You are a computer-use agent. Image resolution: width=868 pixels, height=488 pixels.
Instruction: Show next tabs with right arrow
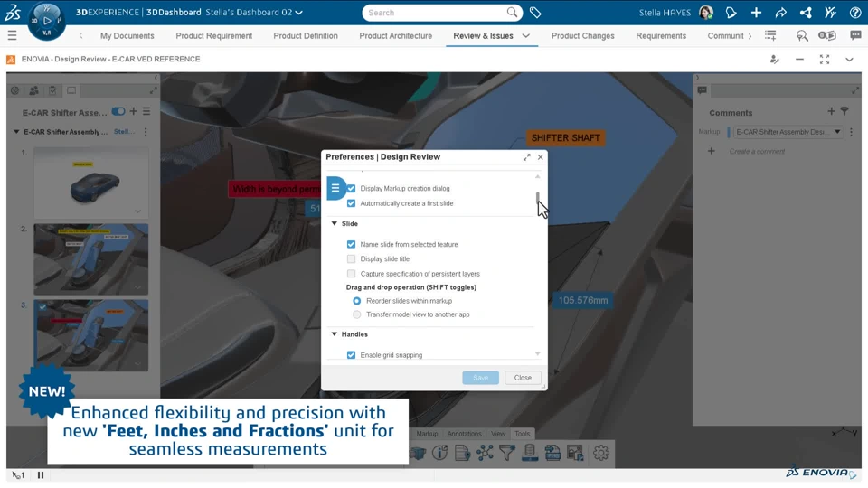(x=750, y=36)
